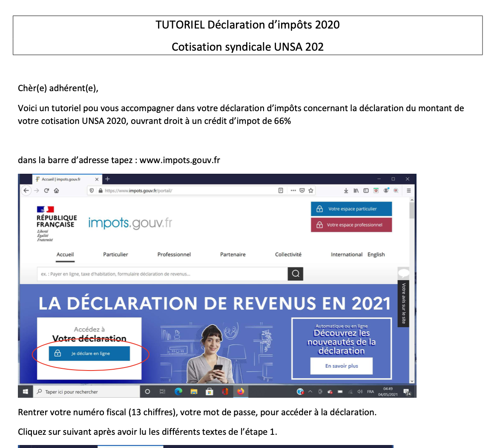This screenshot has width=500, height=448.
Task: Open the Firefox downloads arrow
Action: pos(346,190)
